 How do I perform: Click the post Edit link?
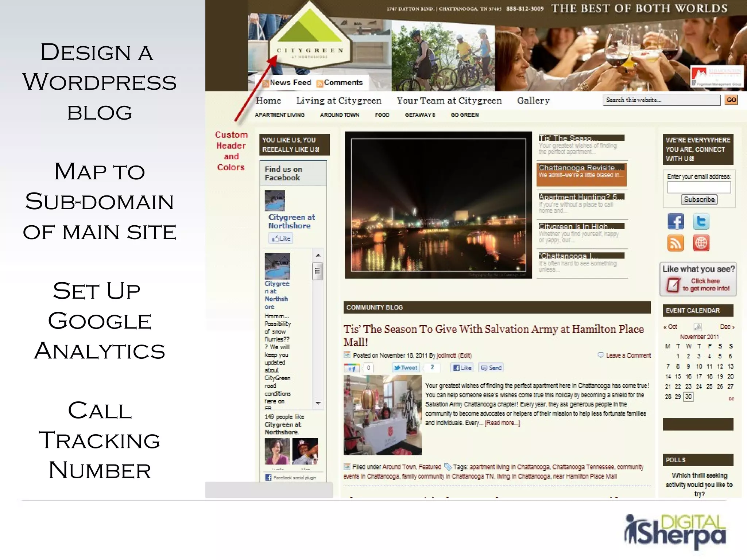[x=465, y=355]
